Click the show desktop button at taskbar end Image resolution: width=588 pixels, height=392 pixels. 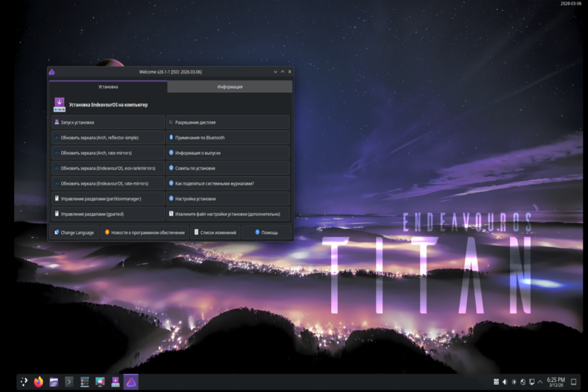tap(573, 381)
